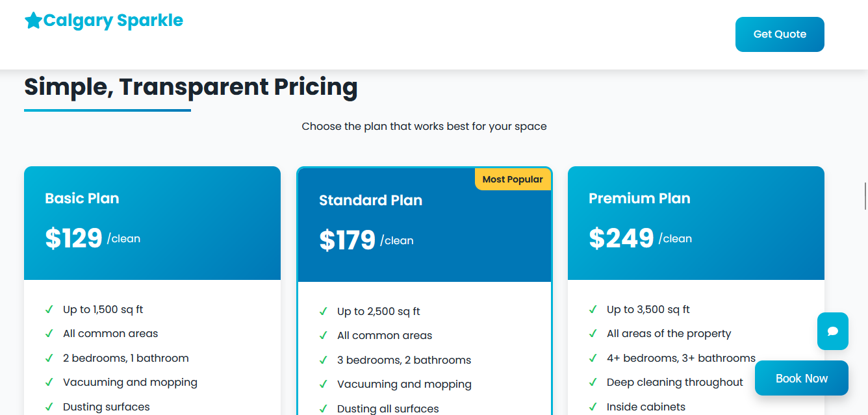Viewport: 868px width, 415px height.
Task: Click the Up to 2,500 sq ft feature
Action: [378, 312]
